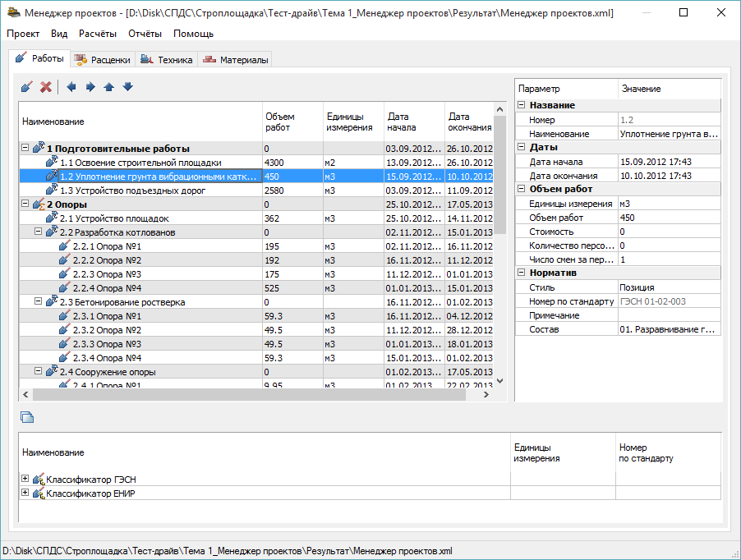Click Дата окончания column header
Image resolution: width=741 pixels, height=560 pixels.
[x=469, y=122]
